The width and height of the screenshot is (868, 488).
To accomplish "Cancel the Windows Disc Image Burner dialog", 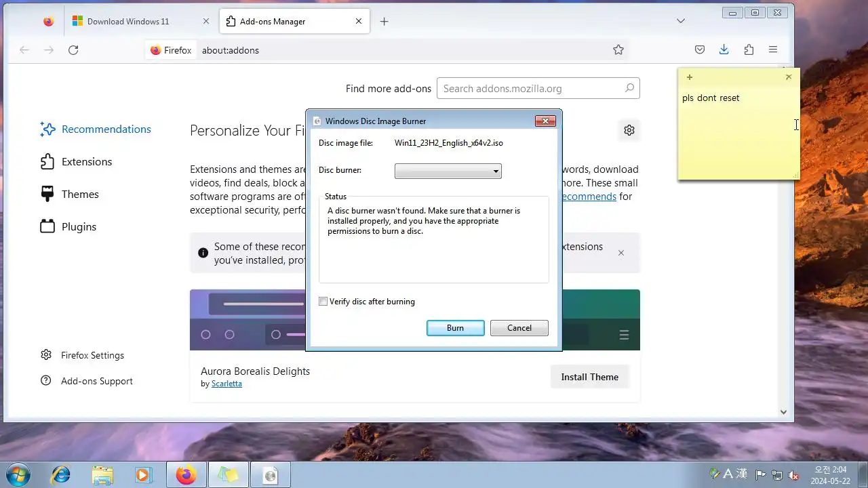I will coord(519,328).
